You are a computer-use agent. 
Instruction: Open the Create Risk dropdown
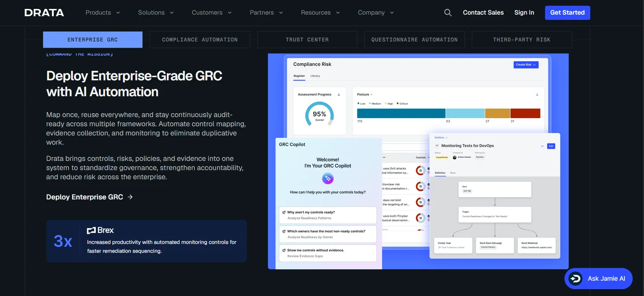526,65
